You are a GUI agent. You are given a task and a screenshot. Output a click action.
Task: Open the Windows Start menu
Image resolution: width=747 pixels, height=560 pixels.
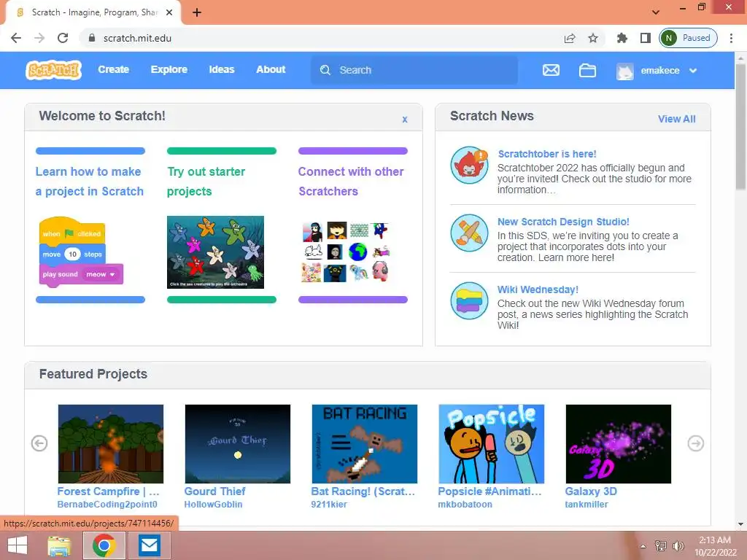(18, 545)
